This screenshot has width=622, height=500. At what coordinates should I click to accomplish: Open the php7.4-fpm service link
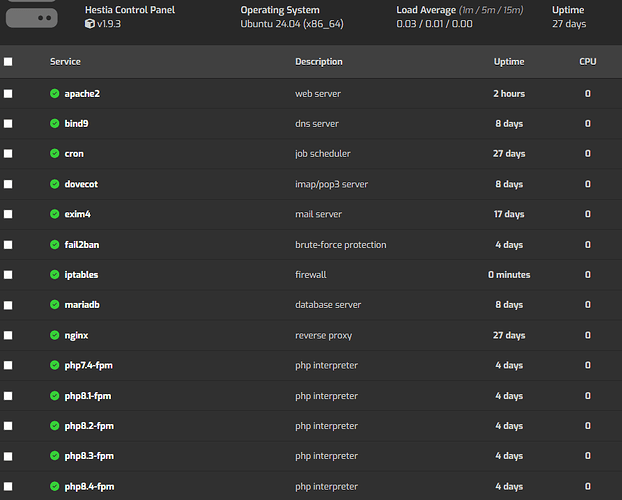89,366
